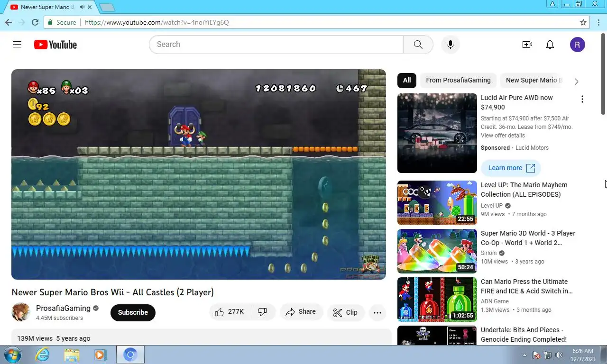Launch Internet Explorer from taskbar
This screenshot has width=607, height=364.
(x=43, y=355)
